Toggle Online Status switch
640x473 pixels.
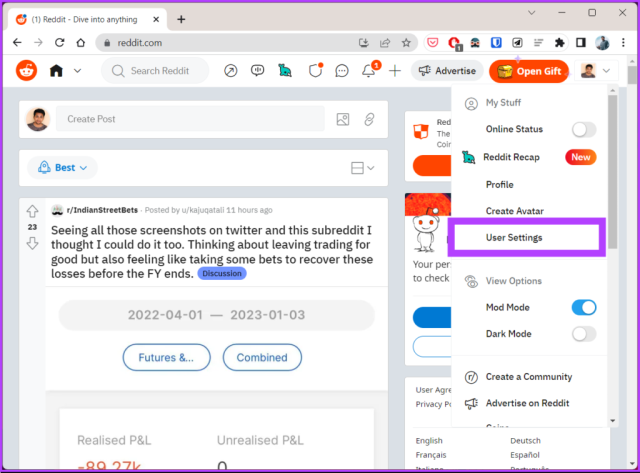click(584, 130)
